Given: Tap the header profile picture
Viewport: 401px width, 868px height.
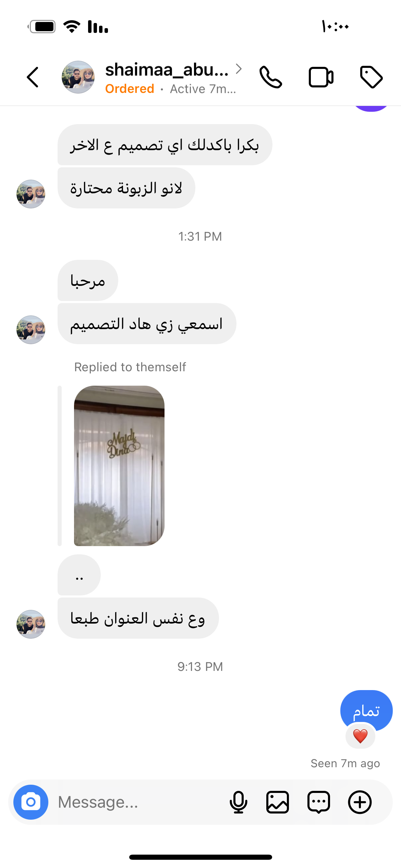Looking at the screenshot, I should point(78,77).
